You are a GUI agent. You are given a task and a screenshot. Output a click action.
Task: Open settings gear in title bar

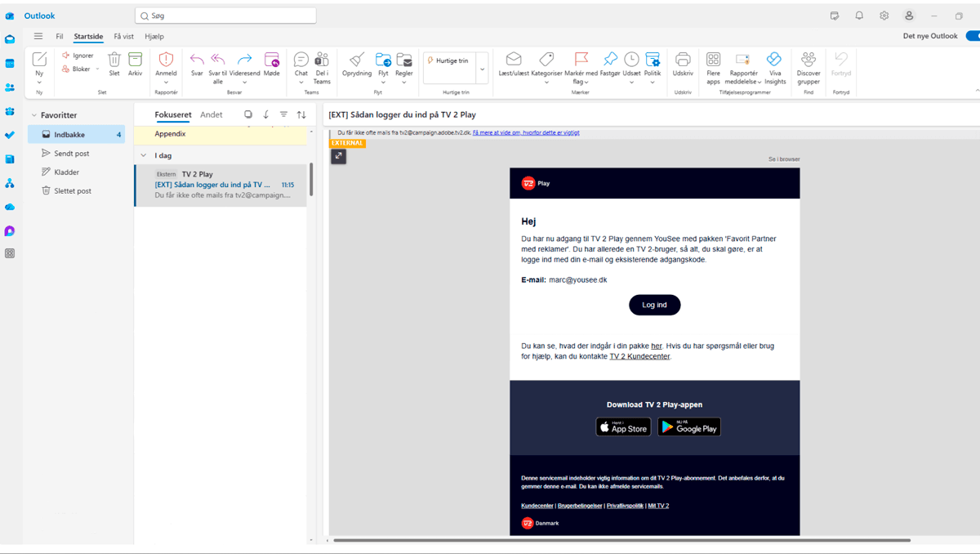[x=884, y=16]
